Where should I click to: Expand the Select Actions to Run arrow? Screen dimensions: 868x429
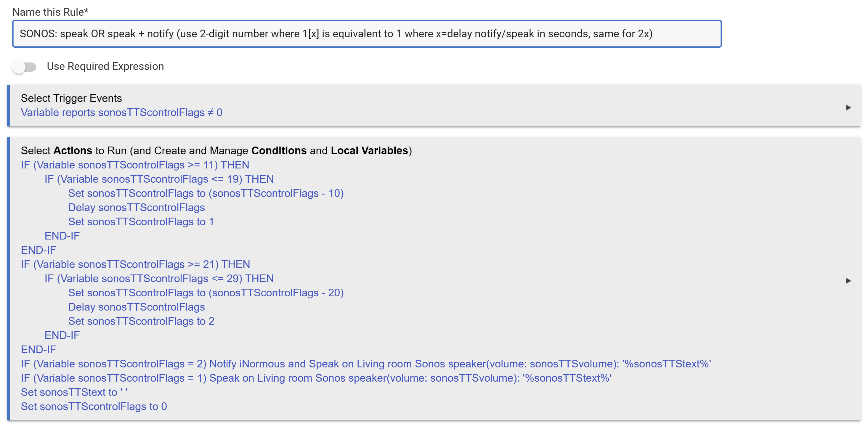[x=848, y=281]
